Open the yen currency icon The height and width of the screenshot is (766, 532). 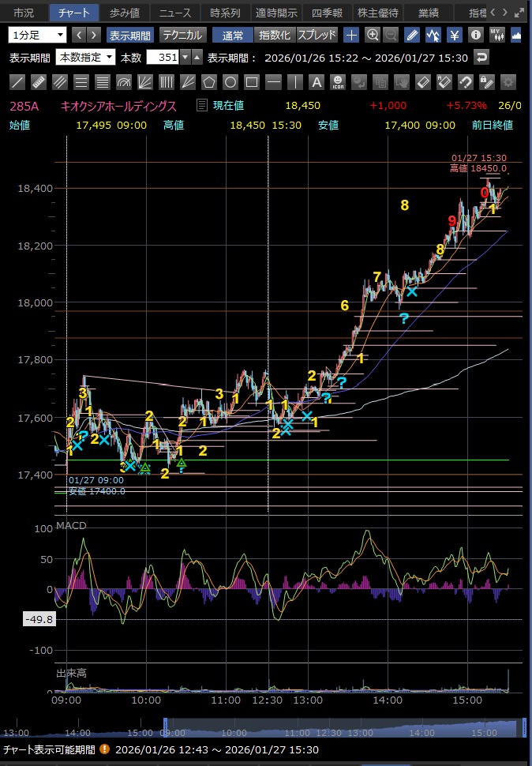(455, 35)
